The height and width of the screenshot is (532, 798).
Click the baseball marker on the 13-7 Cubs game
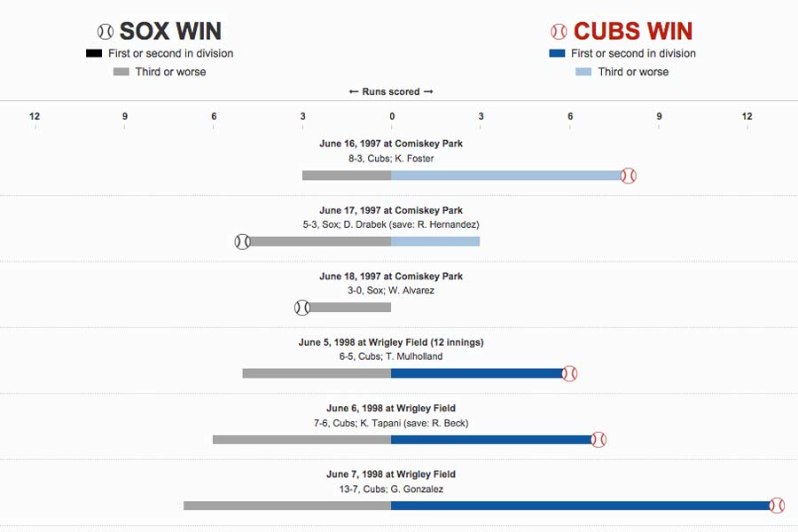click(x=777, y=505)
